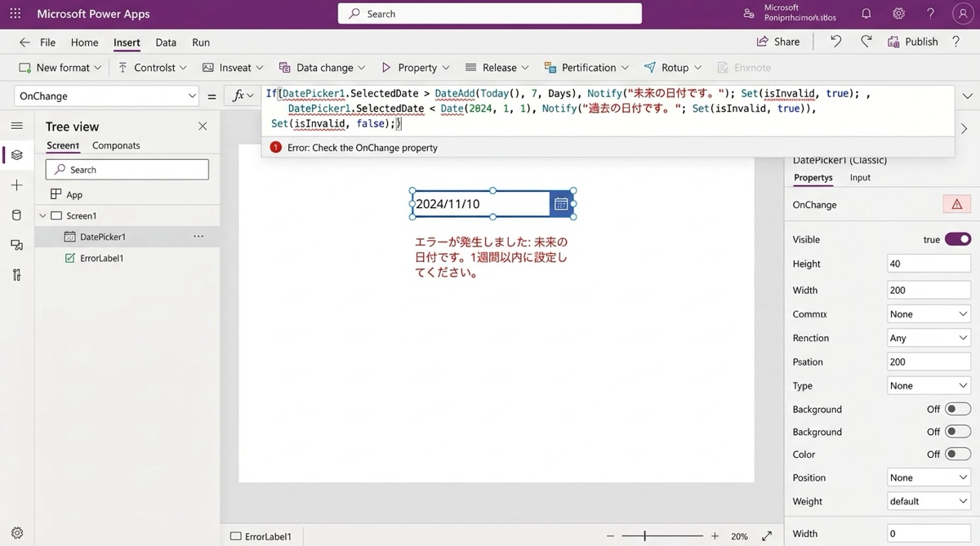Enable the Color toggle
This screenshot has height=546, width=980.
pyautogui.click(x=957, y=455)
